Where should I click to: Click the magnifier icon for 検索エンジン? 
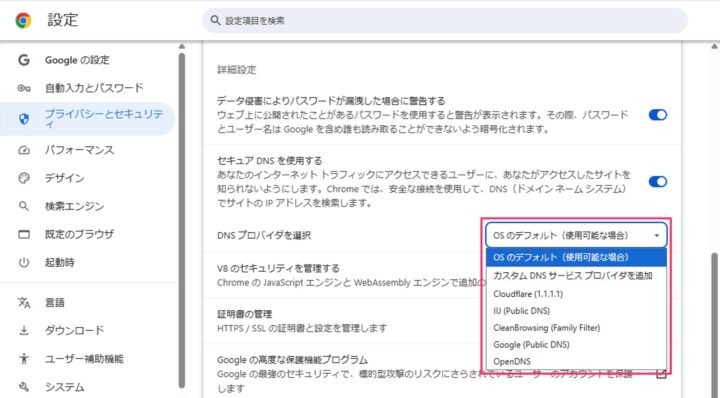tap(24, 206)
